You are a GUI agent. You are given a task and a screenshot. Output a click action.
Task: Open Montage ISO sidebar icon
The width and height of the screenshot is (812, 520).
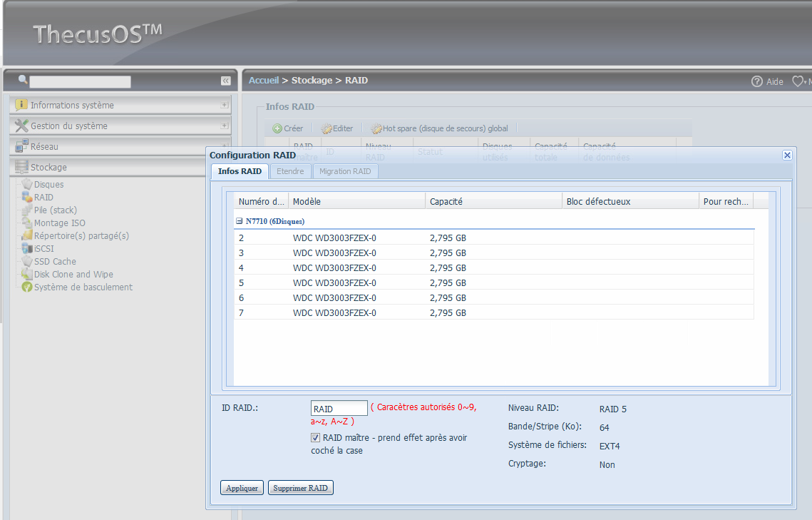[x=27, y=223]
